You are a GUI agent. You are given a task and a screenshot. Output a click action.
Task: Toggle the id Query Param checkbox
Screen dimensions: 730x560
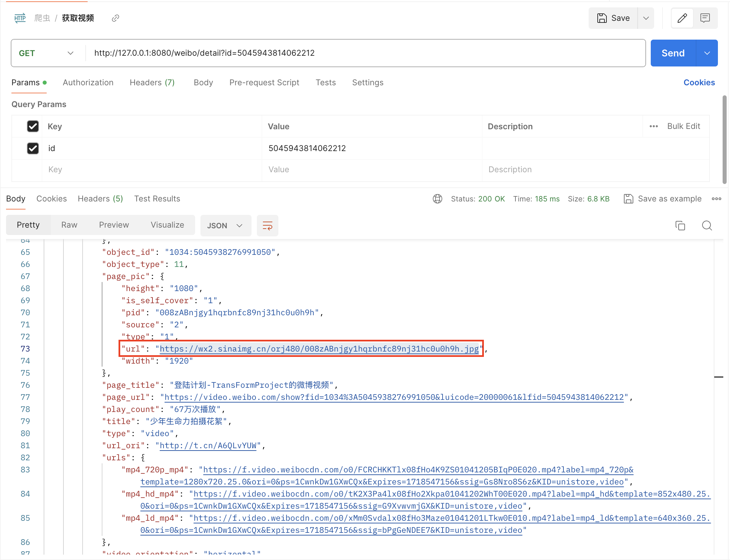click(x=32, y=148)
